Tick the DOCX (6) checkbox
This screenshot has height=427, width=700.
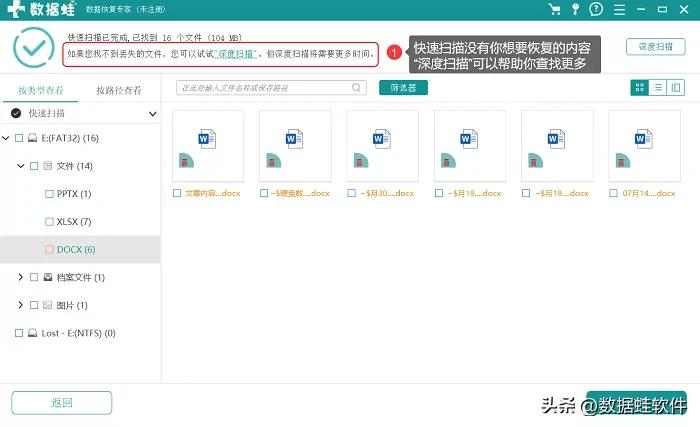(49, 249)
